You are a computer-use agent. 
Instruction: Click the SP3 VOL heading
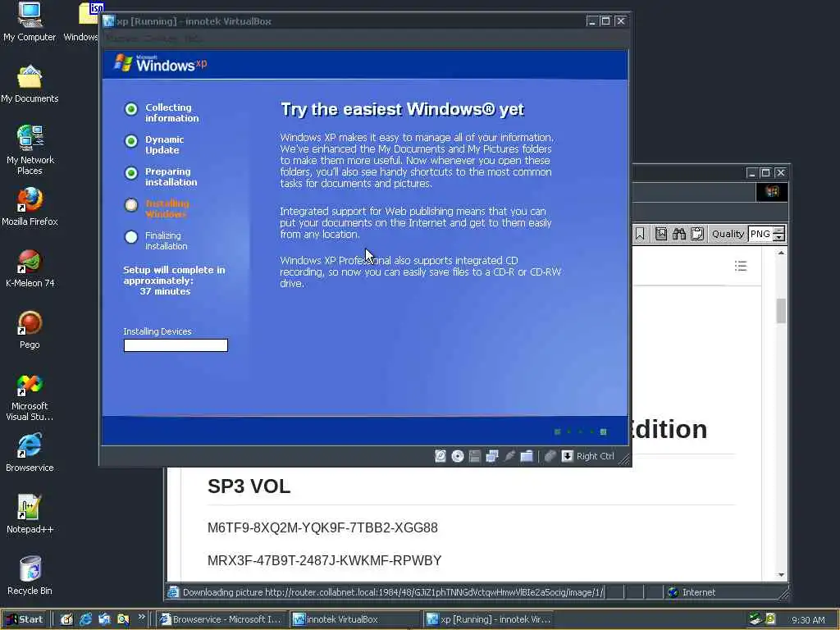249,486
